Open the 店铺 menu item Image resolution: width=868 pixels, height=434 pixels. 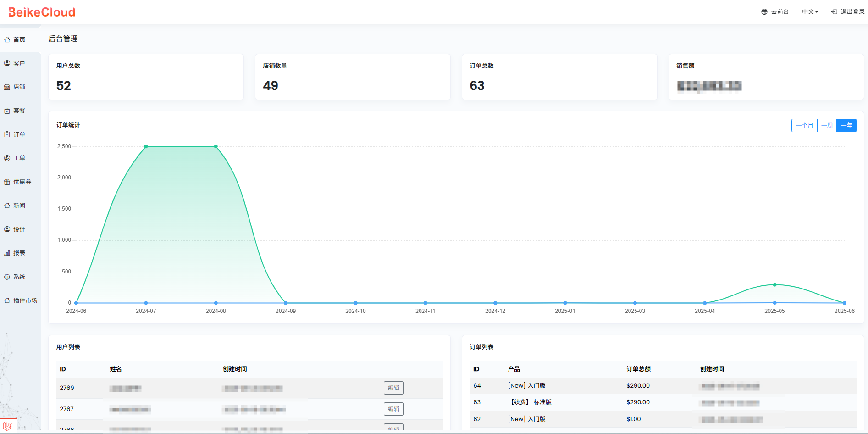pos(19,87)
